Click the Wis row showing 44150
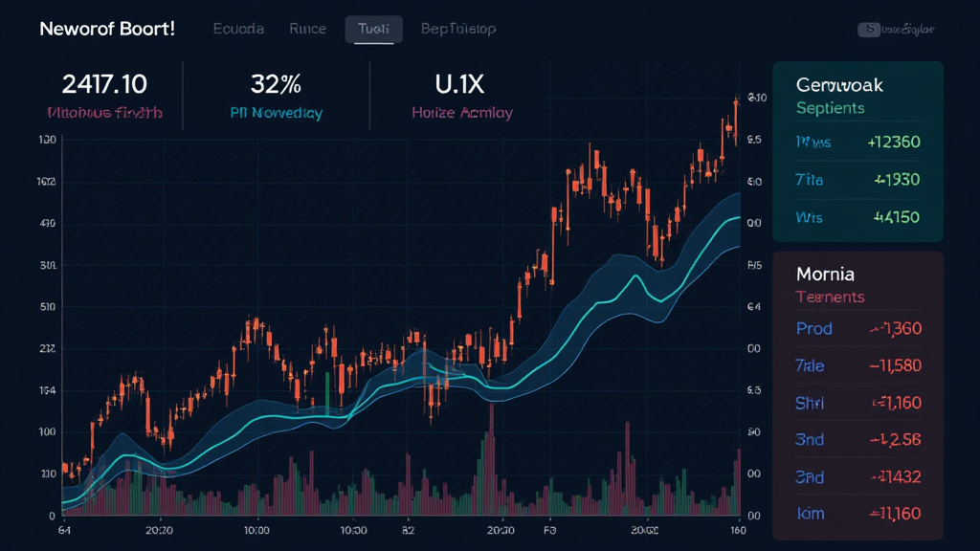The height and width of the screenshot is (551, 980). click(857, 217)
